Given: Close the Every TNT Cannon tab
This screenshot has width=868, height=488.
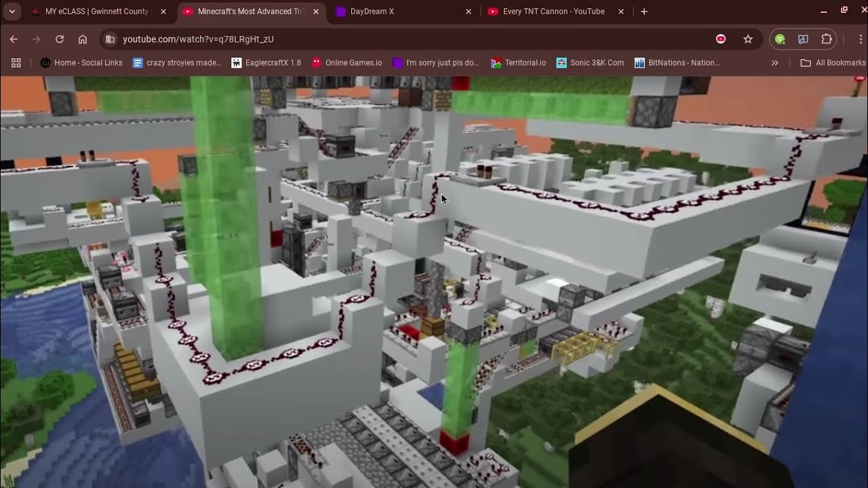Looking at the screenshot, I should click(621, 12).
